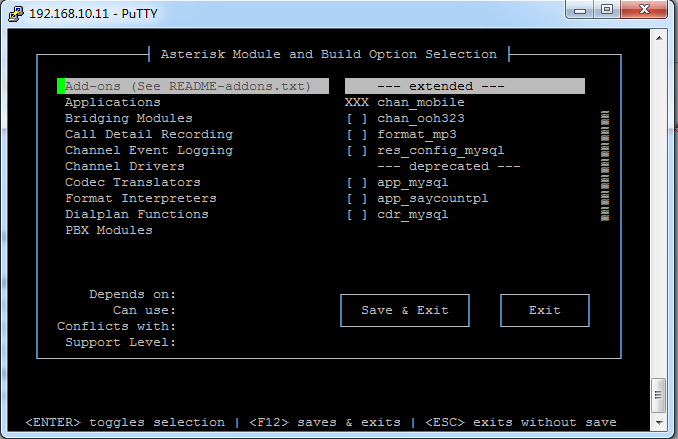Enable the cdr_mysql checkbox
Viewport: 678px width, 439px height.
(x=357, y=214)
